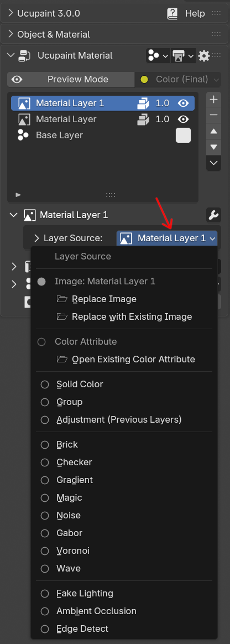Viewport: 230px width, 644px height.
Task: Expand the Object & Material panel
Action: (11, 34)
